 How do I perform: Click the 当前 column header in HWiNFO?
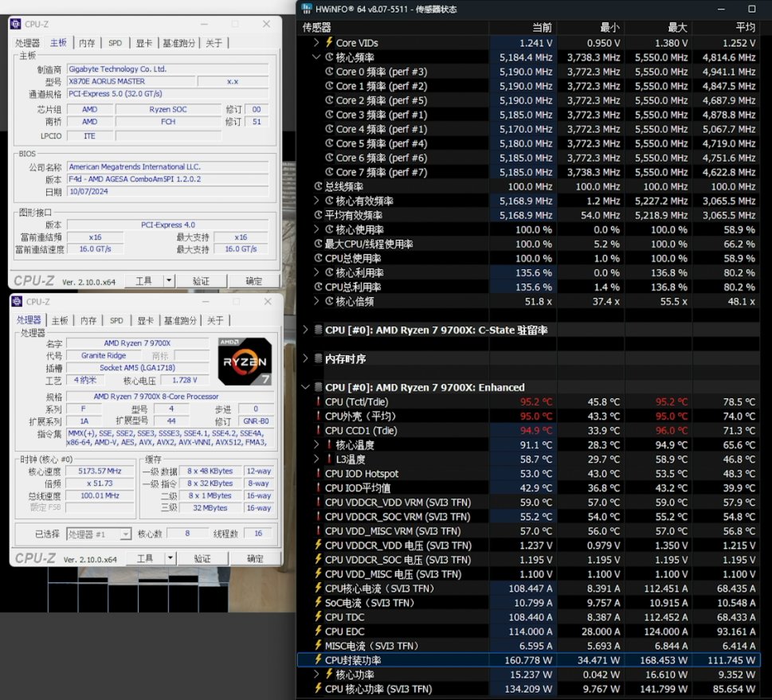tap(523, 28)
